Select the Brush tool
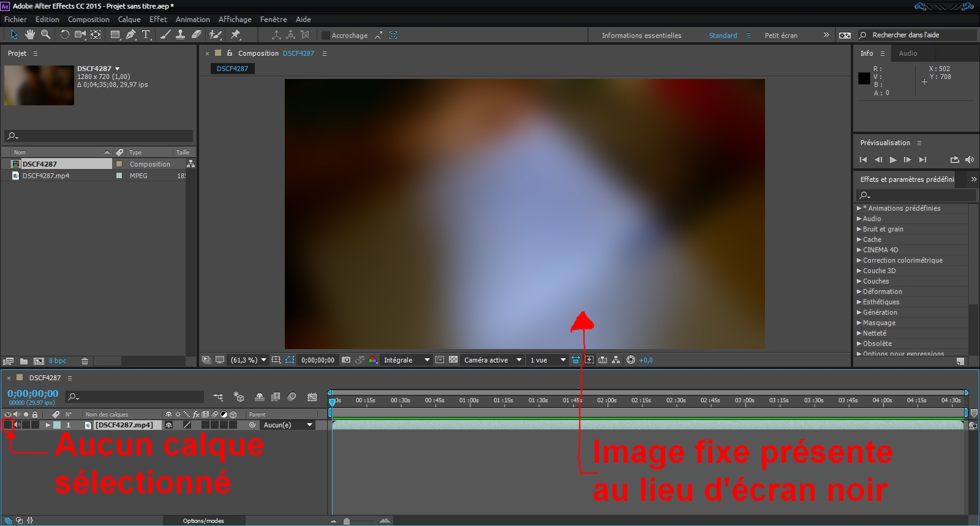The height and width of the screenshot is (526, 980). 165,35
